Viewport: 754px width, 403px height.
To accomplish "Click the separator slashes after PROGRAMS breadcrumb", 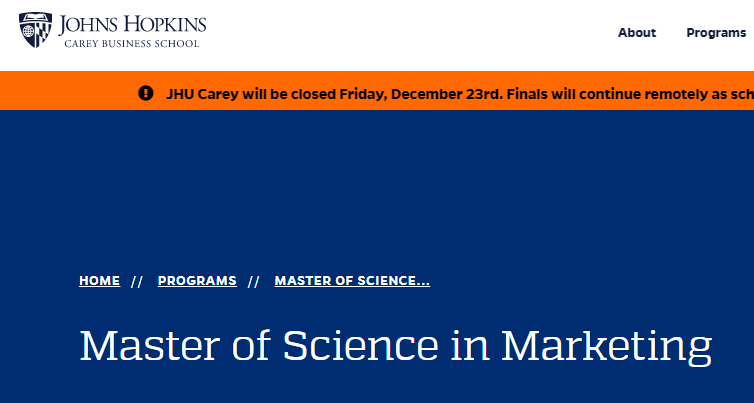I will pyautogui.click(x=254, y=281).
